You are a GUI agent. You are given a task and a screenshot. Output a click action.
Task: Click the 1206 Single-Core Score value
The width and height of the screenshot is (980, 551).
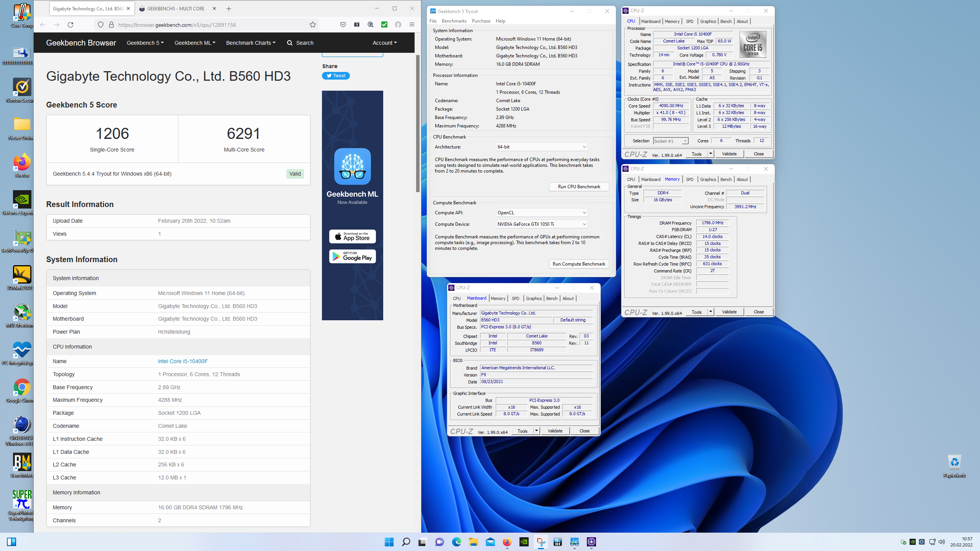[x=112, y=134]
